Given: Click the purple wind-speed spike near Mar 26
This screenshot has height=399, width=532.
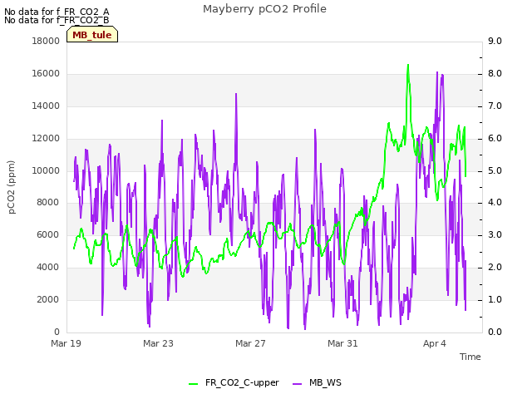Looking at the screenshot, I should pyautogui.click(x=236, y=94).
